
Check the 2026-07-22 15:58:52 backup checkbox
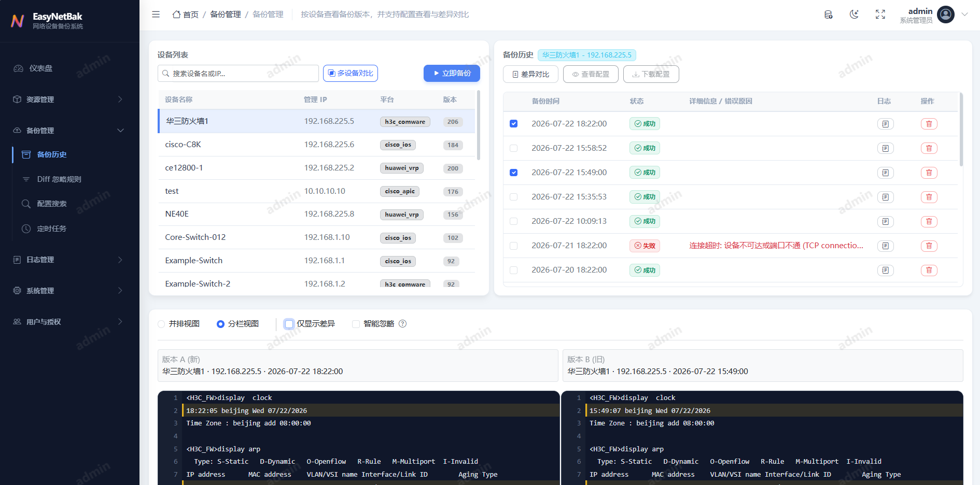click(x=514, y=148)
